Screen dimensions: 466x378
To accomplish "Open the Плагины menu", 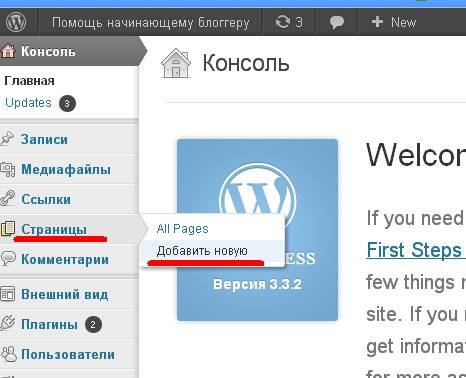I will [x=49, y=324].
